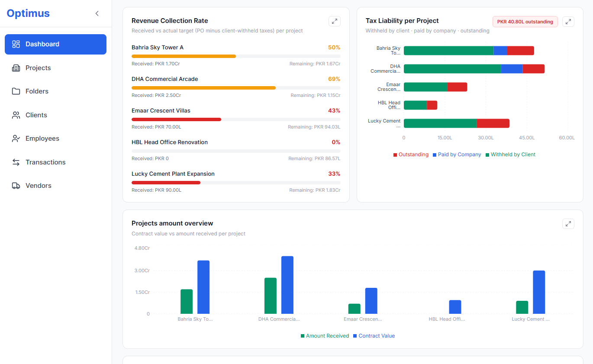The height and width of the screenshot is (364, 593).
Task: Select Vendors in the sidebar
Action: click(55, 186)
